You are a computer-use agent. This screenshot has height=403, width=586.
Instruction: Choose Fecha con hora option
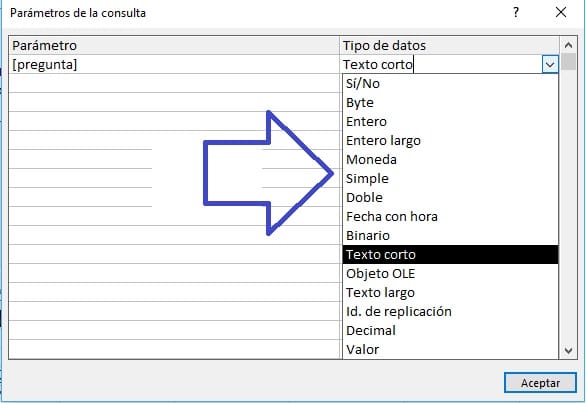[450, 216]
